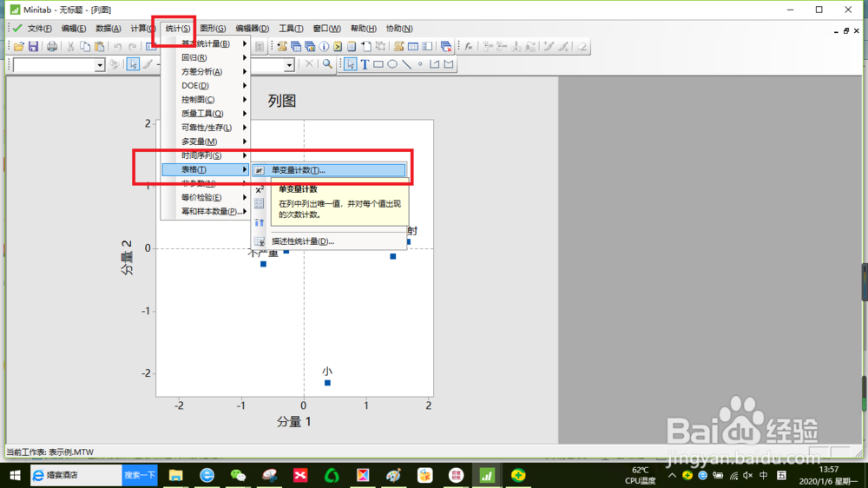The width and height of the screenshot is (868, 488).
Task: Click the Close All Graphs icon
Action: [445, 47]
